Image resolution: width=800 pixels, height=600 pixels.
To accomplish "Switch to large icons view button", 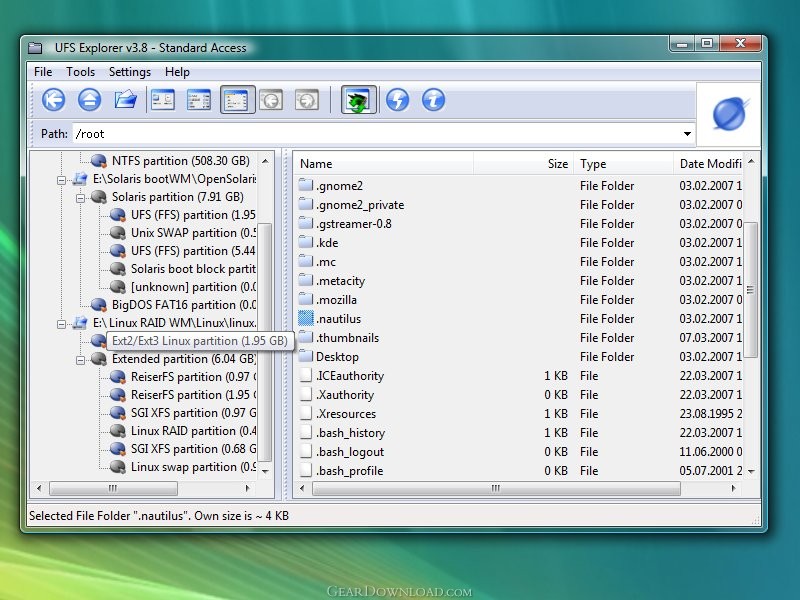I will coord(163,99).
